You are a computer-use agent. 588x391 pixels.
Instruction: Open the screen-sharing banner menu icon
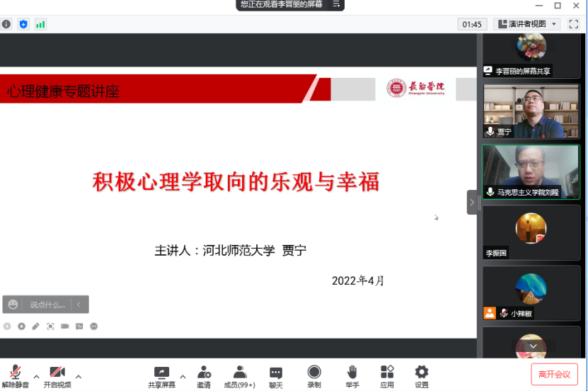point(336,4)
